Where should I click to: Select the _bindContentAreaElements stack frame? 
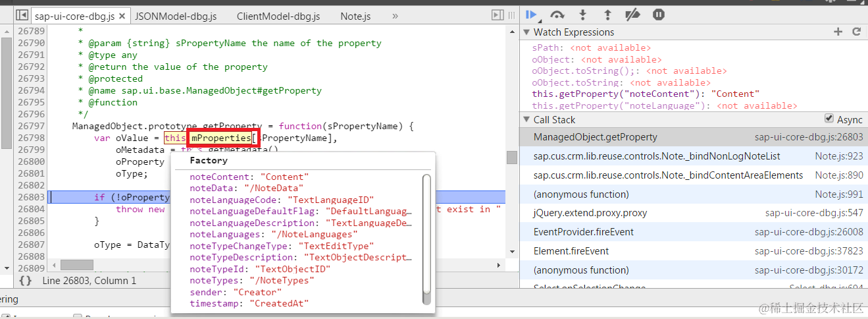pyautogui.click(x=694, y=175)
